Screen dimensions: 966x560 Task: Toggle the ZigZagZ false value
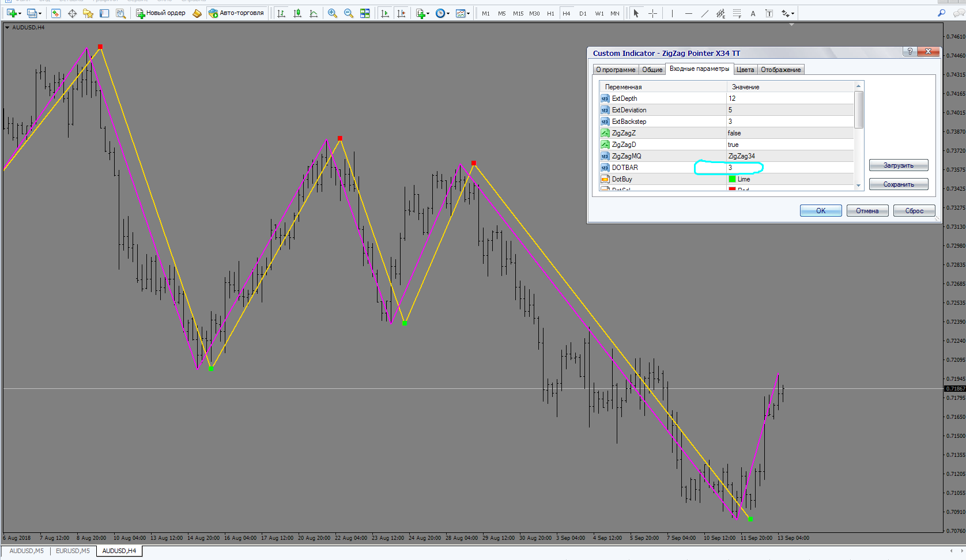(790, 133)
